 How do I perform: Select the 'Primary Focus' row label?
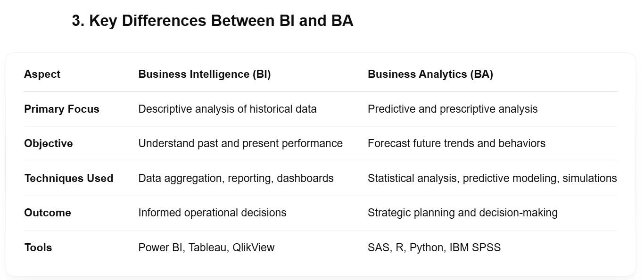point(62,109)
